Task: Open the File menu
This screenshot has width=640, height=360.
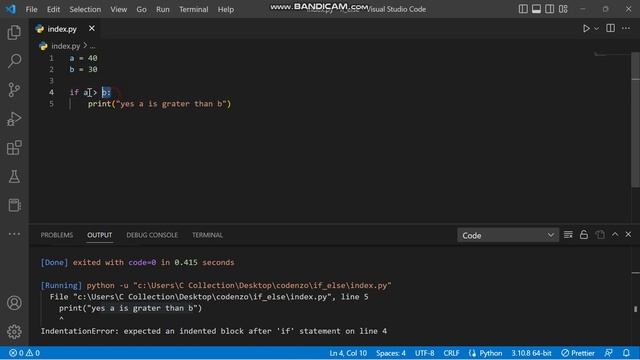Action: pyautogui.click(x=31, y=9)
